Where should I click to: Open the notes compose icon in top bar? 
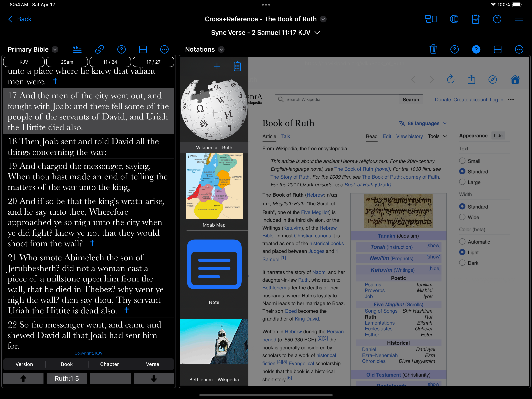point(476,19)
